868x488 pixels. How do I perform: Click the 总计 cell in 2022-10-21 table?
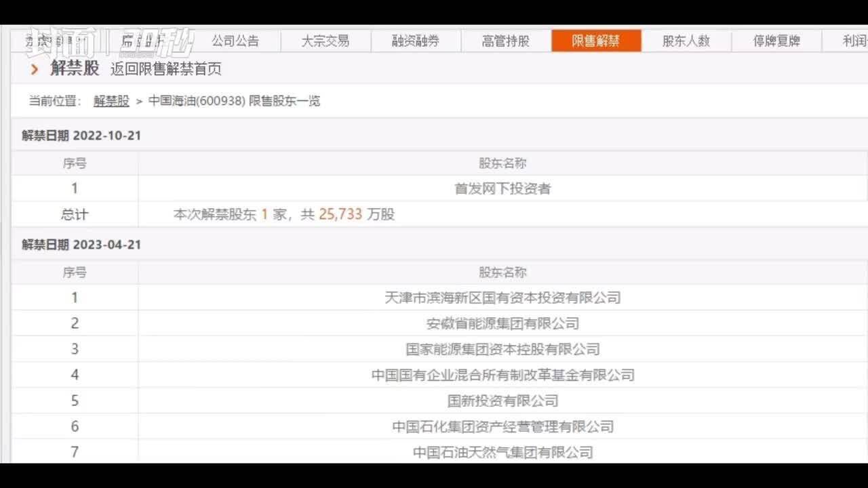tap(75, 215)
